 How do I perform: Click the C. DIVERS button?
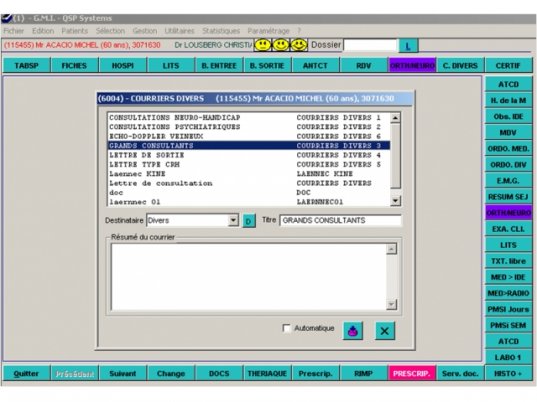click(x=460, y=65)
